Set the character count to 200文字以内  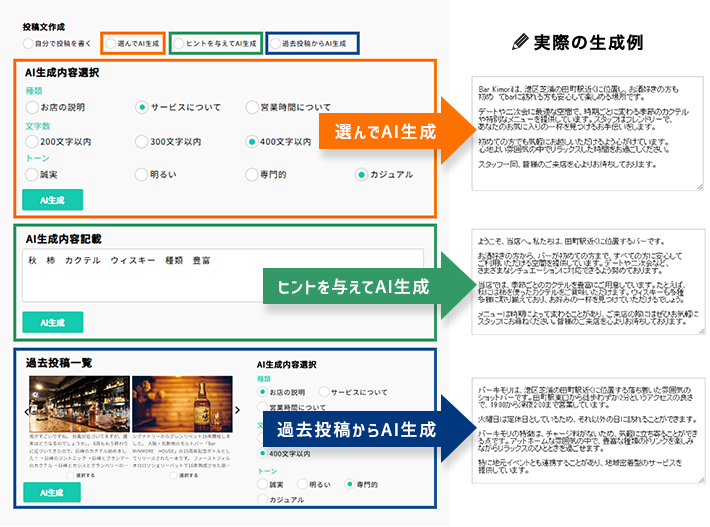coord(32,141)
